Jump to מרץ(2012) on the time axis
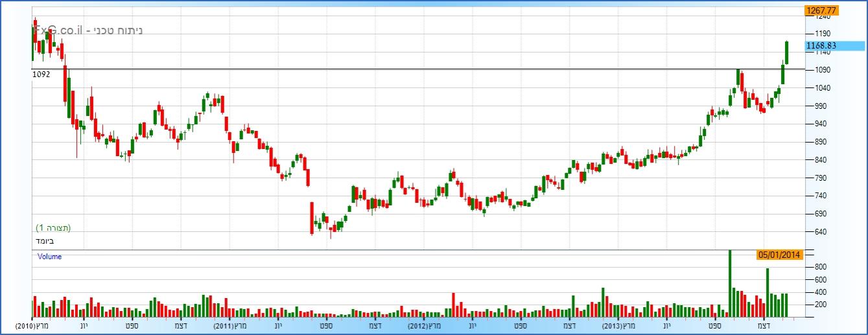 (x=426, y=326)
